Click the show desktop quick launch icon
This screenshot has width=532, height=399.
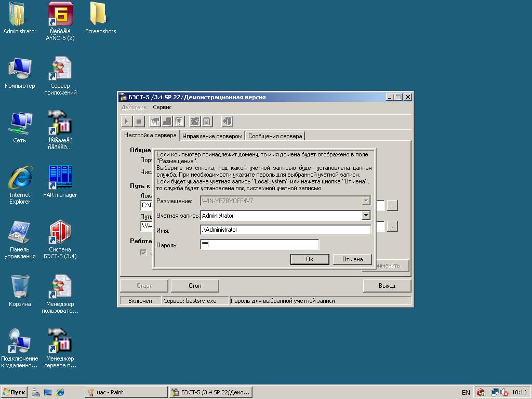pos(48,392)
